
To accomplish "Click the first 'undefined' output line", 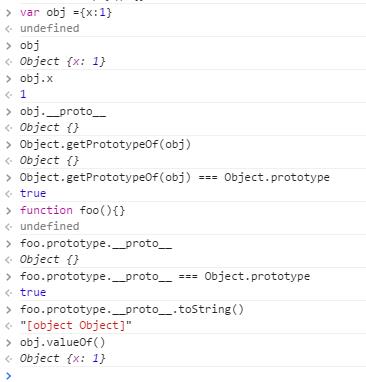I will click(x=49, y=29).
